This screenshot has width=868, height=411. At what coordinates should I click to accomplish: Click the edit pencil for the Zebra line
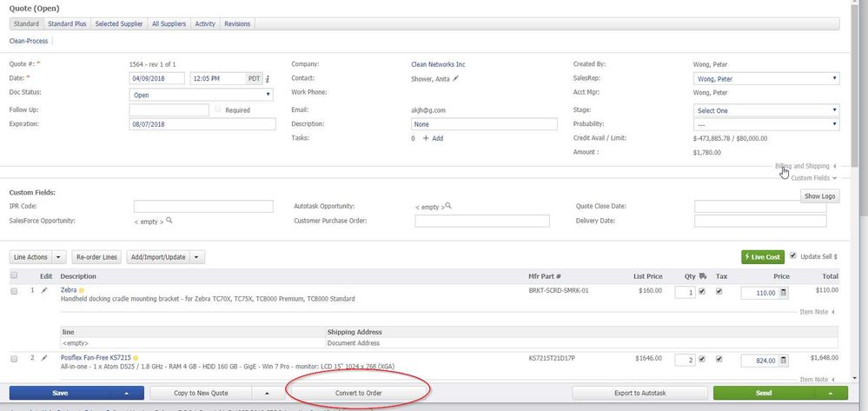click(44, 290)
